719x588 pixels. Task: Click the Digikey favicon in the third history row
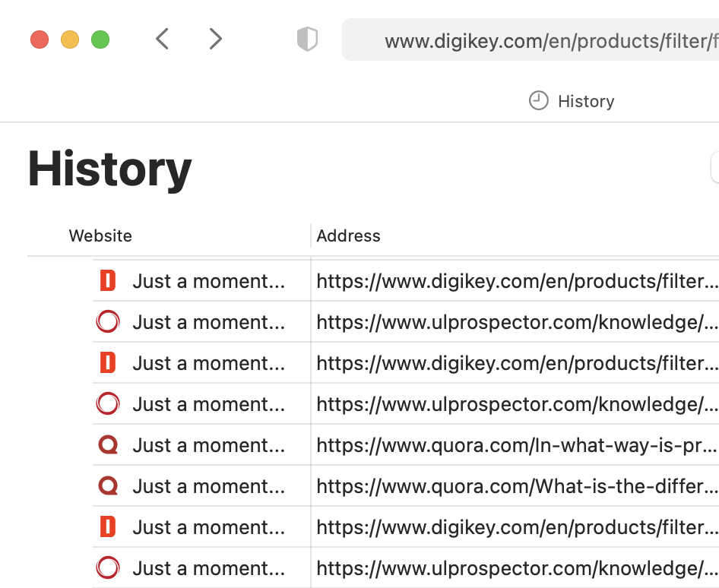[x=108, y=363]
